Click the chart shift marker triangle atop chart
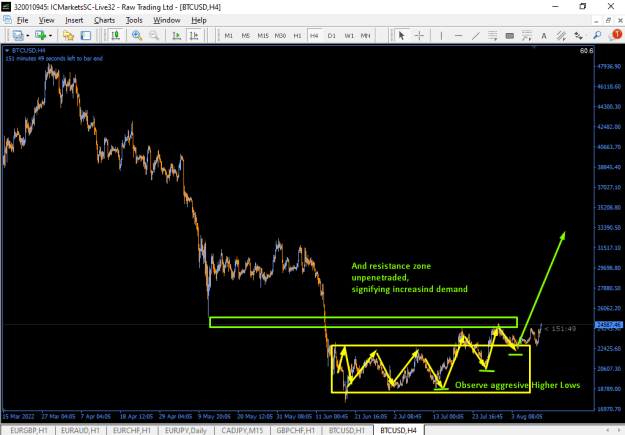This screenshot has width=625, height=435. pyautogui.click(x=534, y=47)
